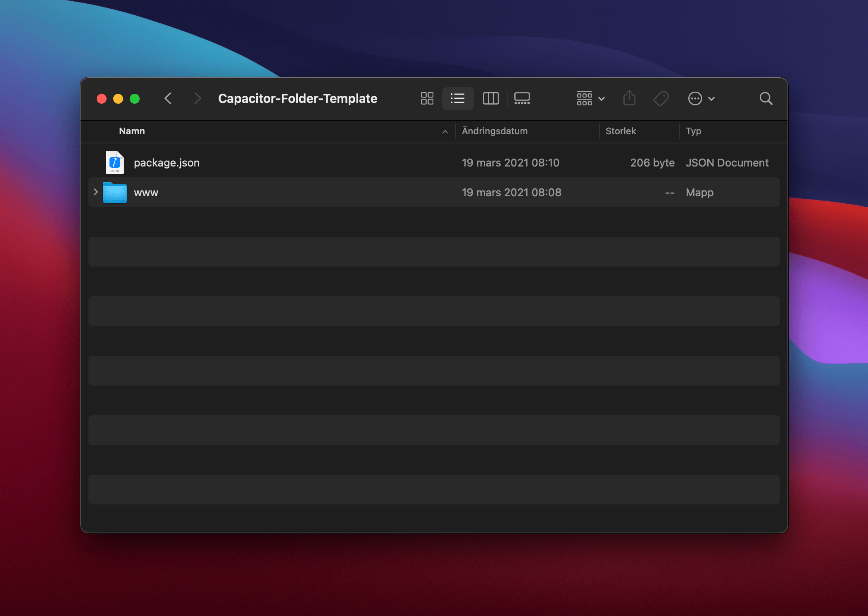Sort by Typ column header
The width and height of the screenshot is (868, 616).
693,131
